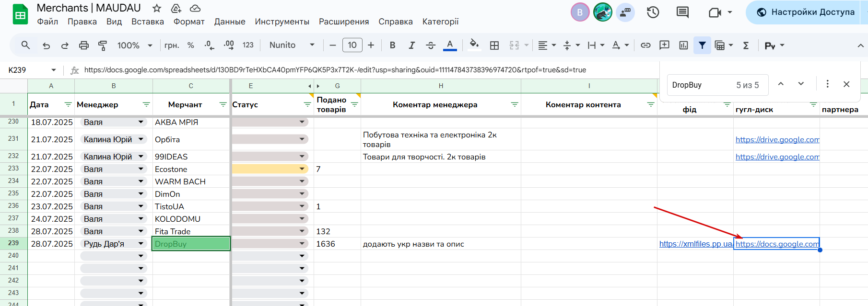The height and width of the screenshot is (306, 868).
Task: Open drive.google.com link for 99IDEAS
Action: coord(777,157)
